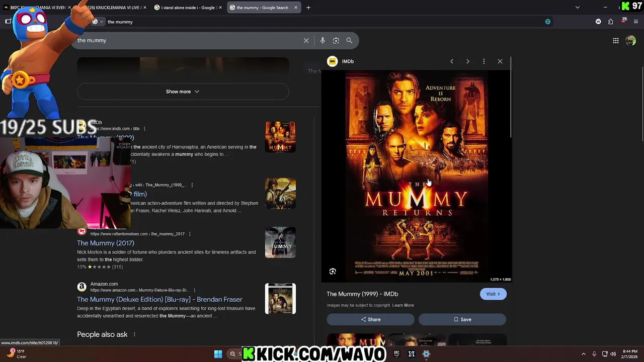The image size is (644, 362).
Task: Clear the Google search box text
Action: coord(306,40)
